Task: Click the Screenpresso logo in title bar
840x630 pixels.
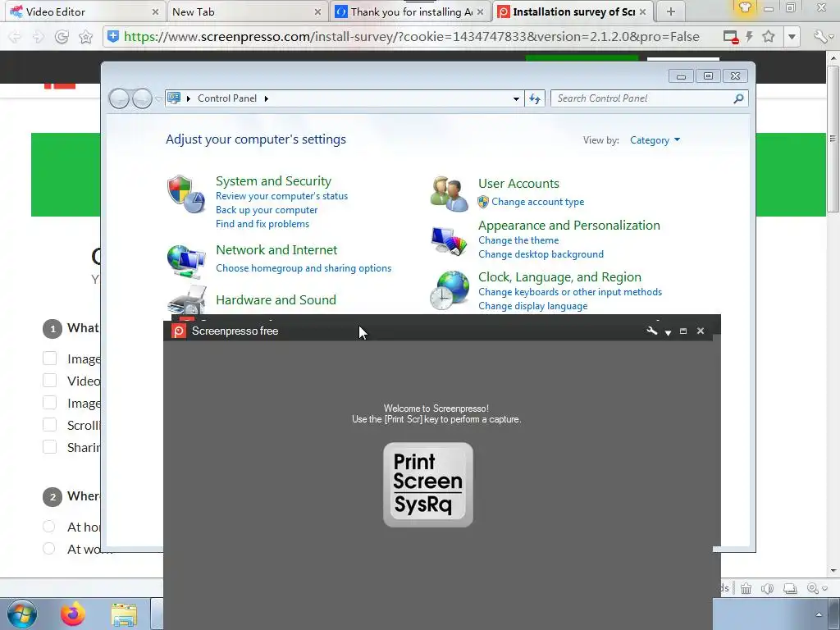Action: tap(178, 331)
